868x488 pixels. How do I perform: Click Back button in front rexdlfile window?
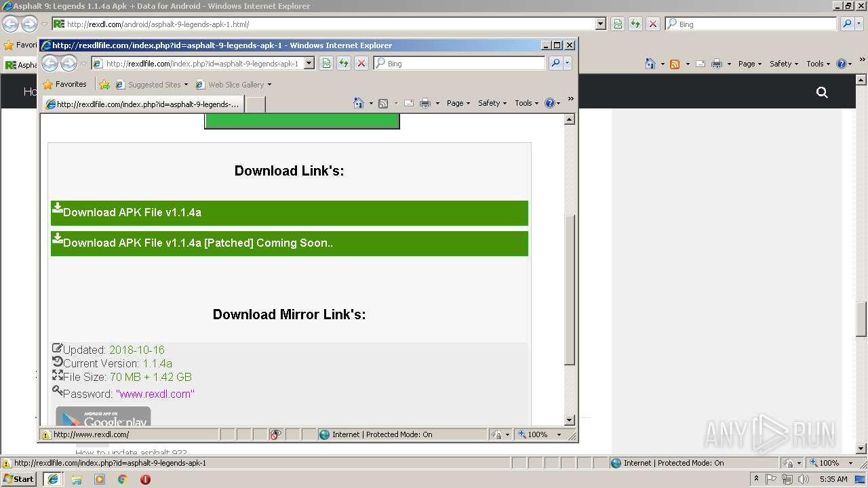pos(50,63)
